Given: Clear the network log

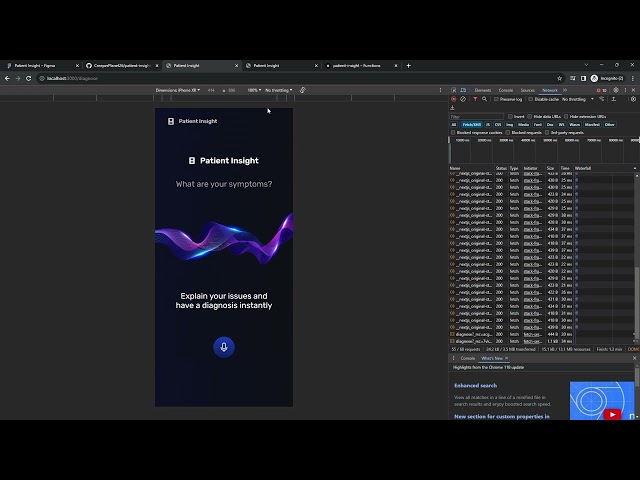Looking at the screenshot, I should (x=463, y=99).
